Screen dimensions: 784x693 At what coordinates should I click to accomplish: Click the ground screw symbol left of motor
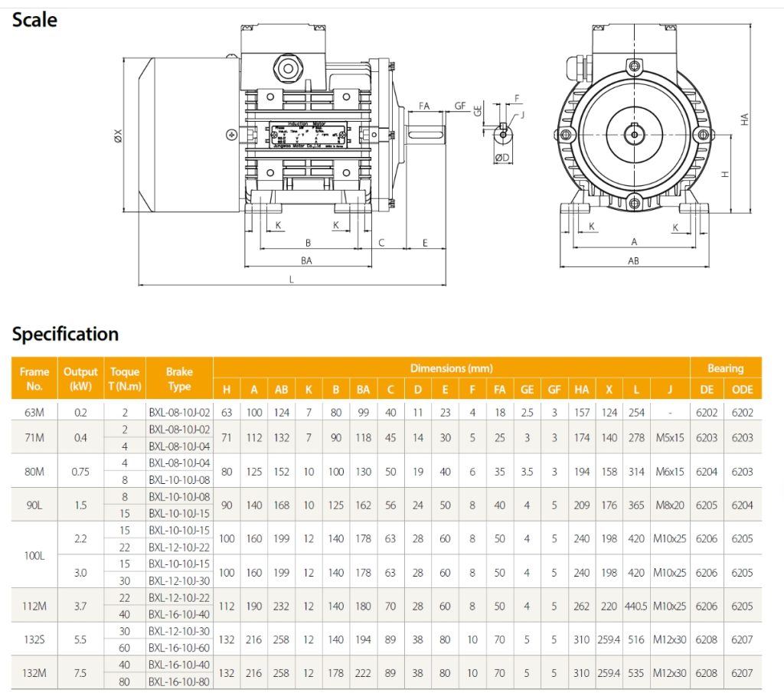[x=232, y=135]
